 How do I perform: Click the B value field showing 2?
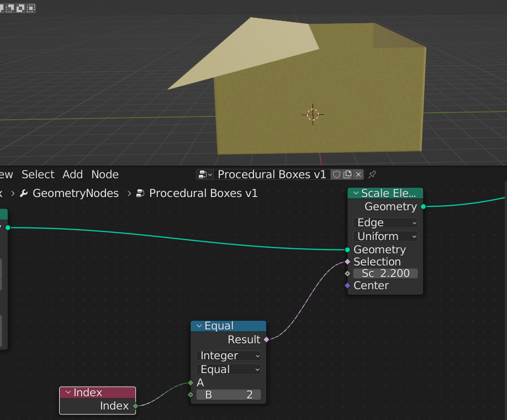pos(229,395)
